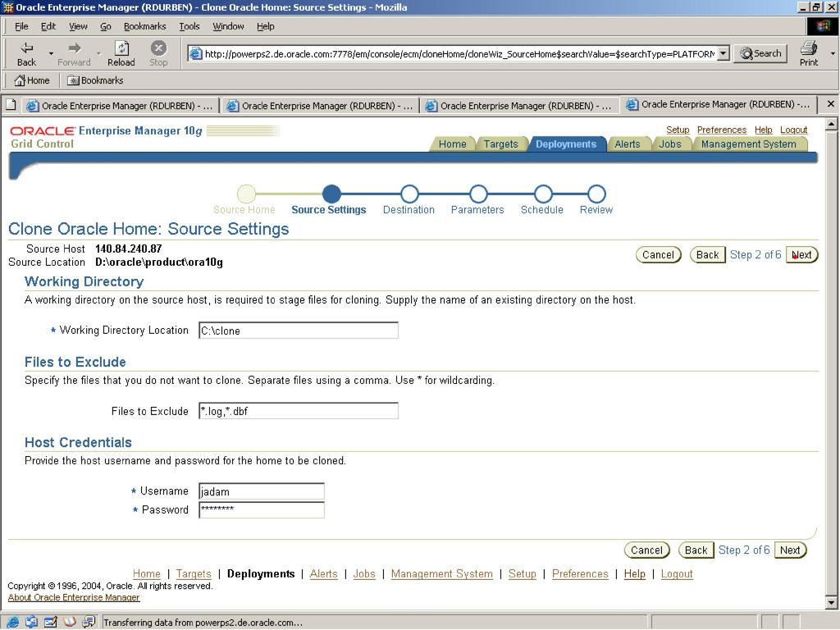Screen dimensions: 840x630
Task: Click the browser Back arrow icon
Action: click(x=26, y=48)
